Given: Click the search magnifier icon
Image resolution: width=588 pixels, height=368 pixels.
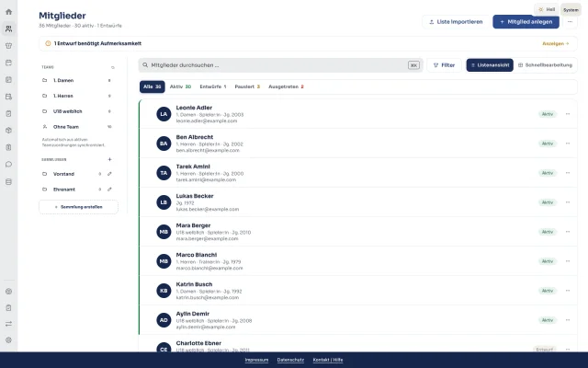Looking at the screenshot, I should 145,65.
